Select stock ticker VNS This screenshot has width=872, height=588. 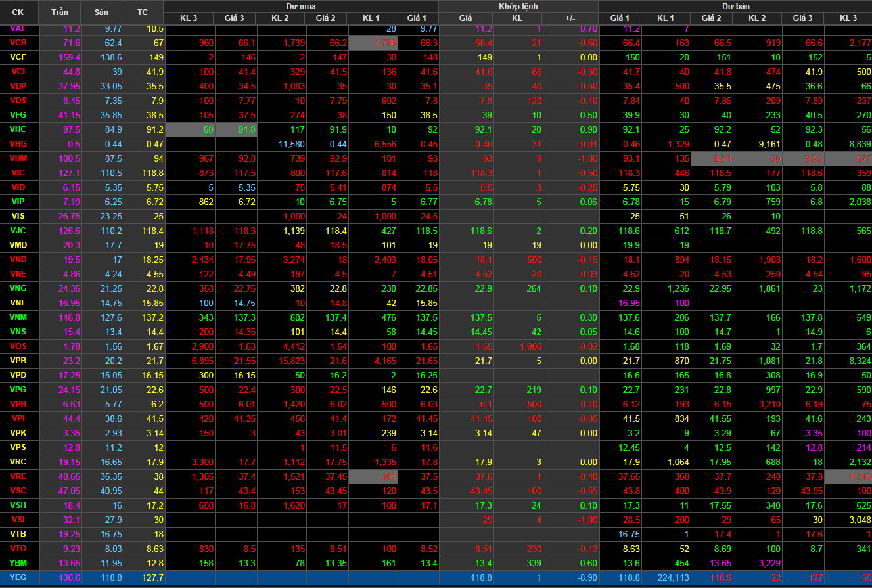click(x=18, y=332)
